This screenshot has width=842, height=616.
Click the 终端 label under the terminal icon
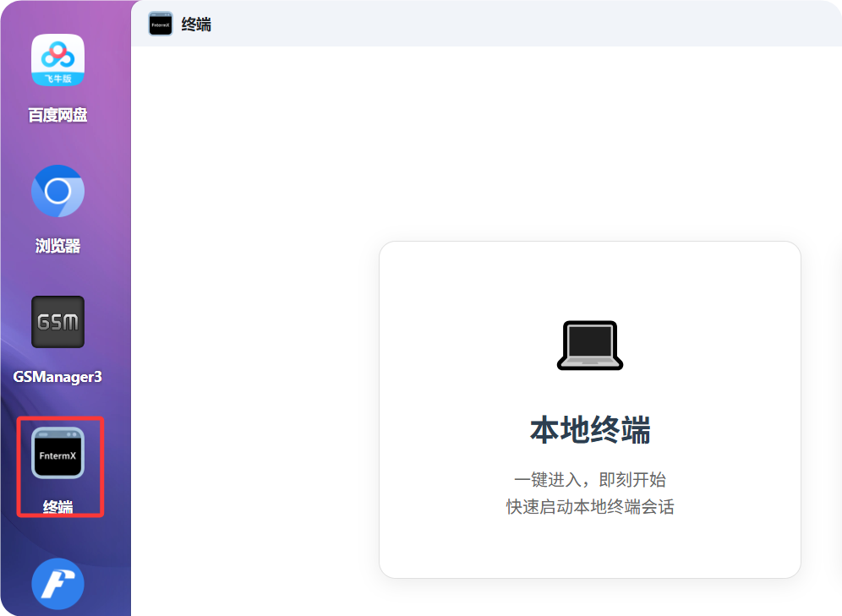[57, 507]
